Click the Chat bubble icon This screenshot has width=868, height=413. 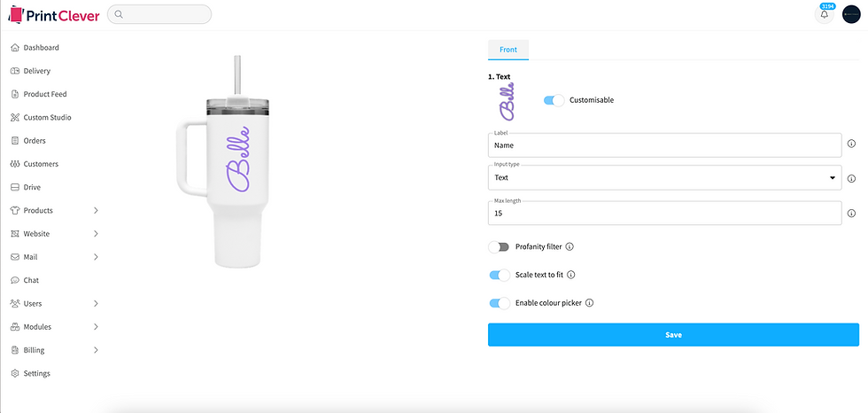tap(15, 280)
